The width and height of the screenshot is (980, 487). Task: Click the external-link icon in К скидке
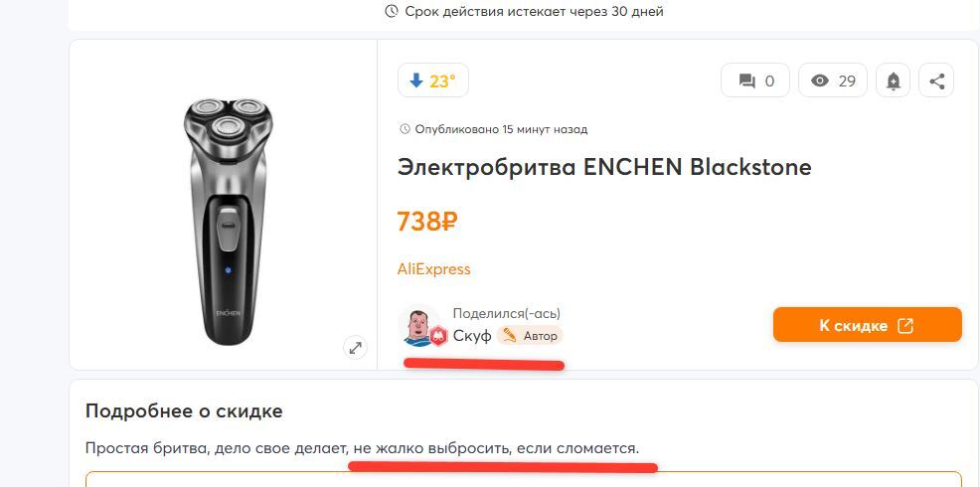point(905,326)
